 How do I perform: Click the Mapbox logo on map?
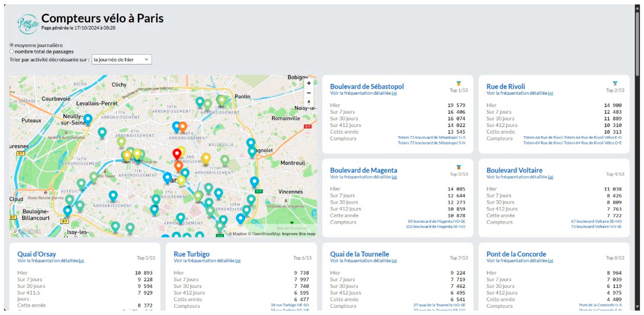click(x=26, y=231)
